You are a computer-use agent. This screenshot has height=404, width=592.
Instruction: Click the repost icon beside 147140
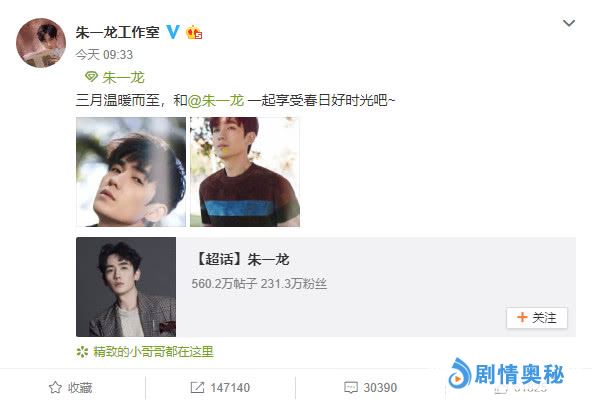pyautogui.click(x=197, y=387)
